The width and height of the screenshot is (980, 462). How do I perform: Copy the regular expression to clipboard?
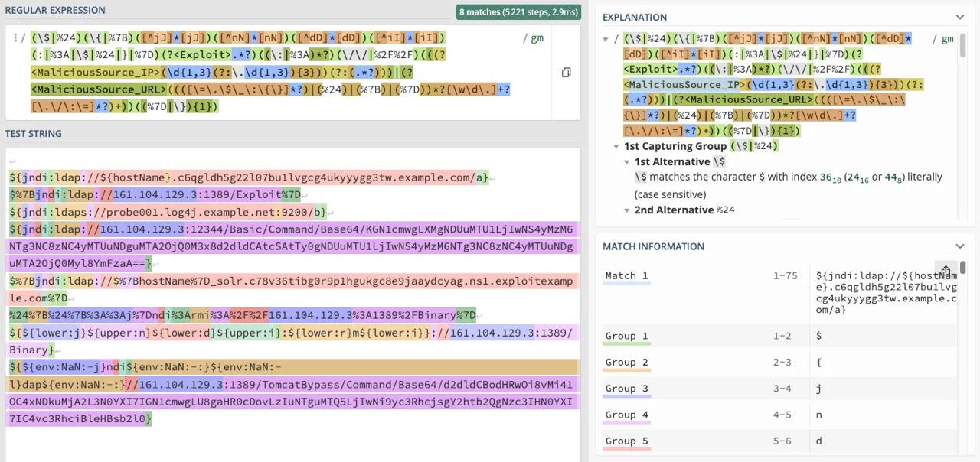tap(566, 73)
